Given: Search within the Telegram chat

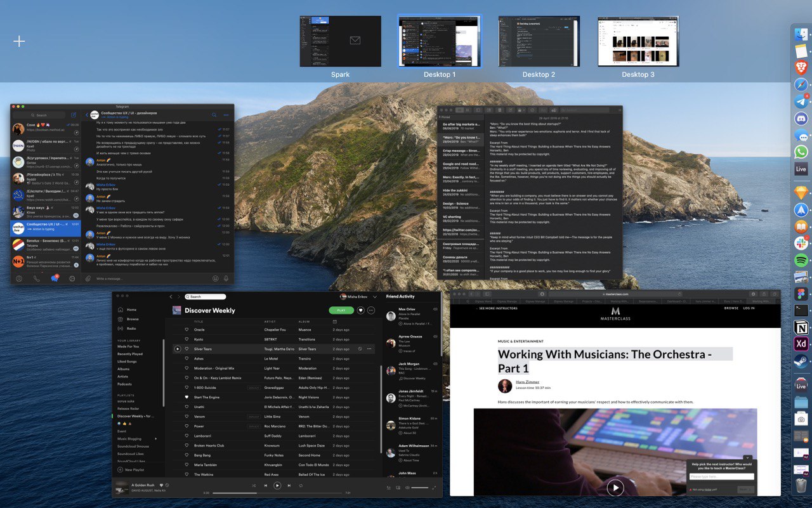Looking at the screenshot, I should click(x=214, y=115).
